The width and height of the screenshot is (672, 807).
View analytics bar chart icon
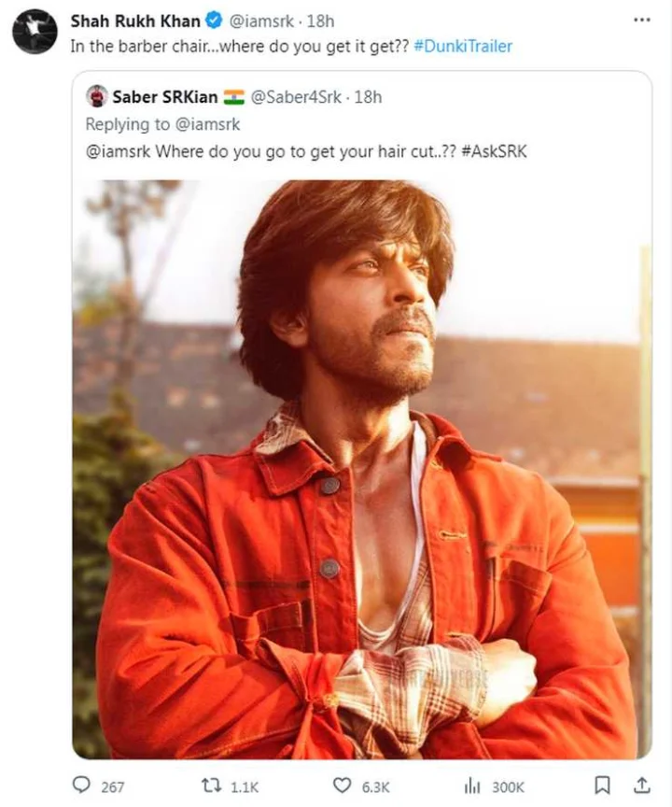click(472, 786)
